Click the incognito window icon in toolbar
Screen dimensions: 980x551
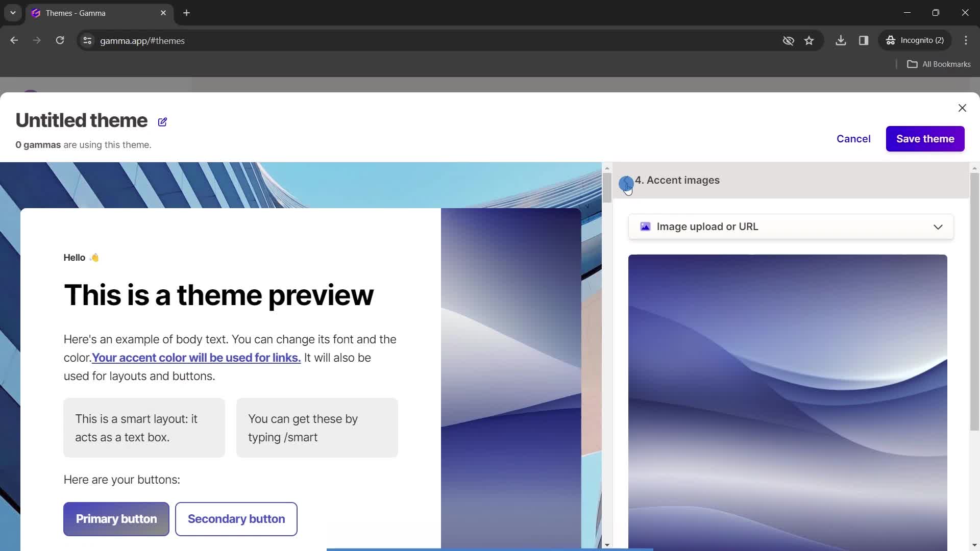click(x=891, y=40)
